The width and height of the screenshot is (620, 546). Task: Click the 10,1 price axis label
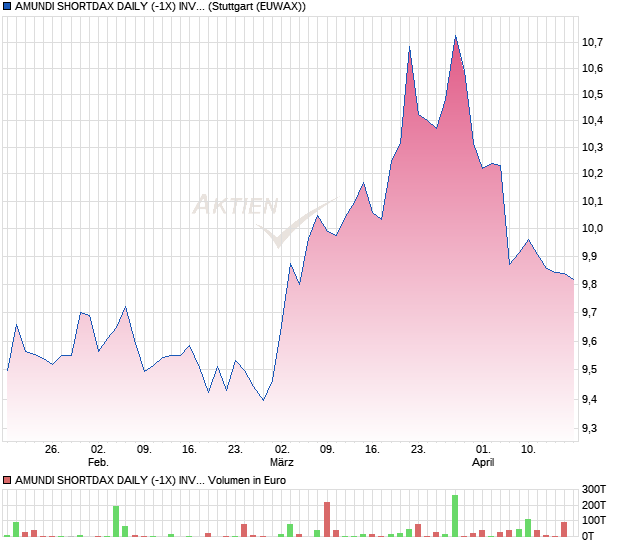pyautogui.click(x=592, y=201)
